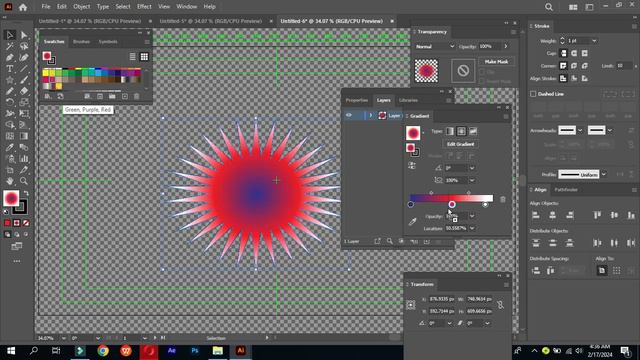640x360 pixels.
Task: Toggle constrain width and height proportions link
Action: (x=500, y=305)
